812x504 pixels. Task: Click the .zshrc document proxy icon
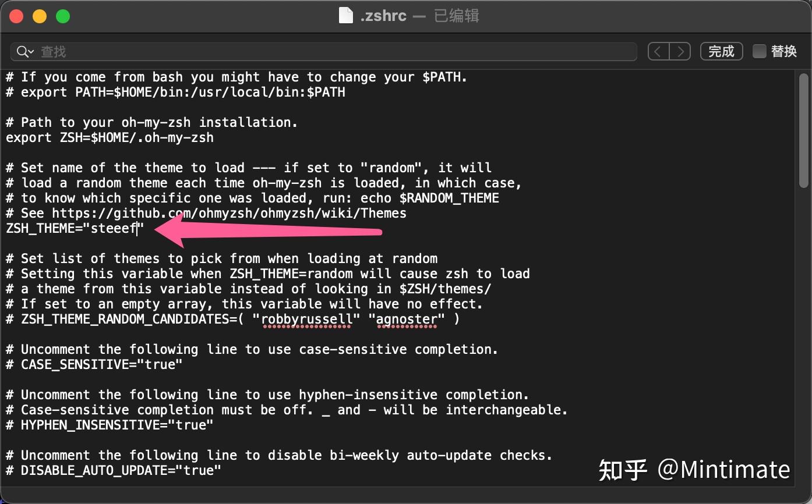(345, 16)
